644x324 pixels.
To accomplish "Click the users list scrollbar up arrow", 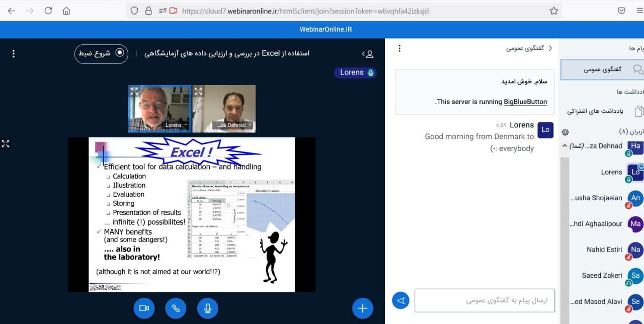I will (565, 146).
